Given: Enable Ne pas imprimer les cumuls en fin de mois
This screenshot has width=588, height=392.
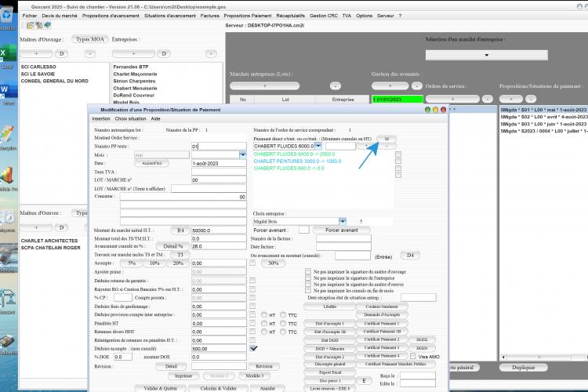Looking at the screenshot, I should coord(308,291).
